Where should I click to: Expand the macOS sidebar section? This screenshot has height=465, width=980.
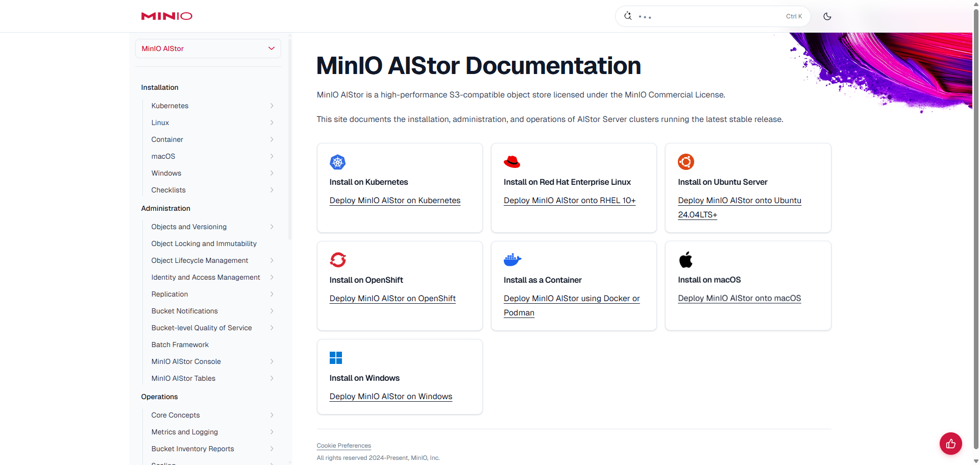coord(272,156)
